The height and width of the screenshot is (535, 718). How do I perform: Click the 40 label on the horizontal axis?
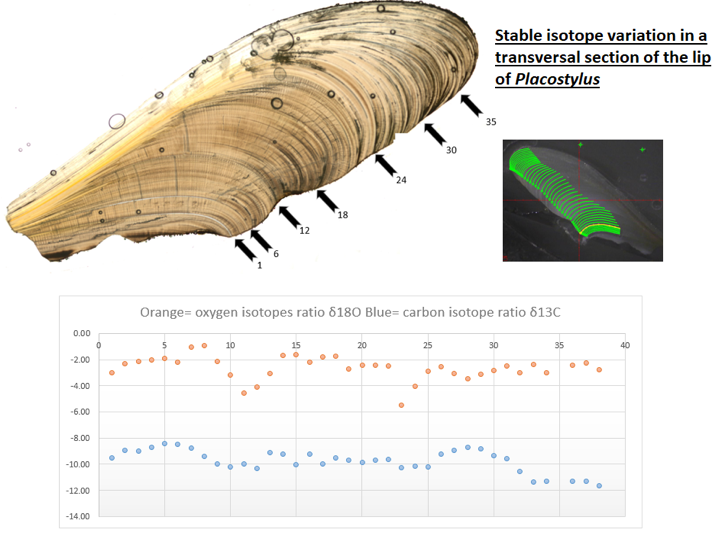pyautogui.click(x=625, y=346)
